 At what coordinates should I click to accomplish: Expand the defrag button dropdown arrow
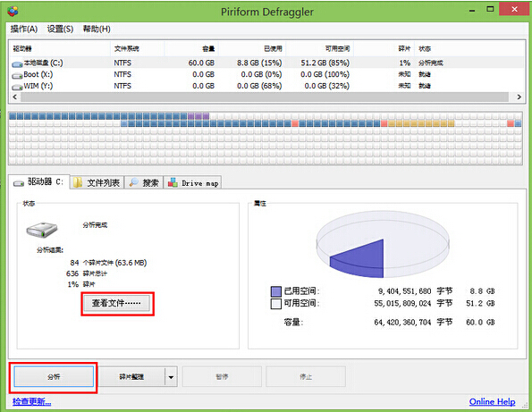pos(172,377)
